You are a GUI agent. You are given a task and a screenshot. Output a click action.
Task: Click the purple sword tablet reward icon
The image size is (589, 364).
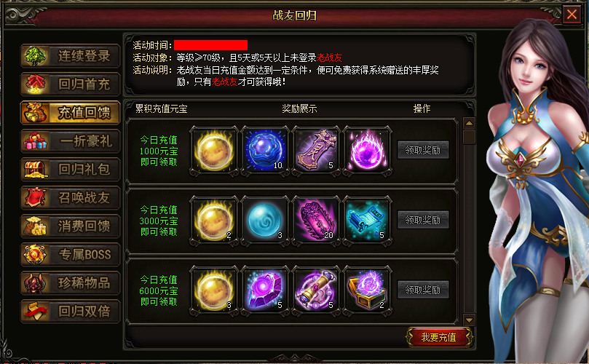coord(316,151)
